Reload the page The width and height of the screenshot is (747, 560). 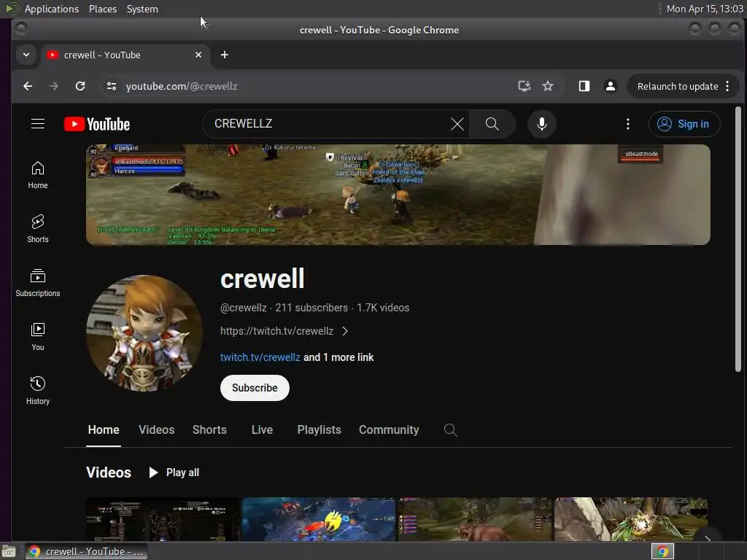[80, 86]
